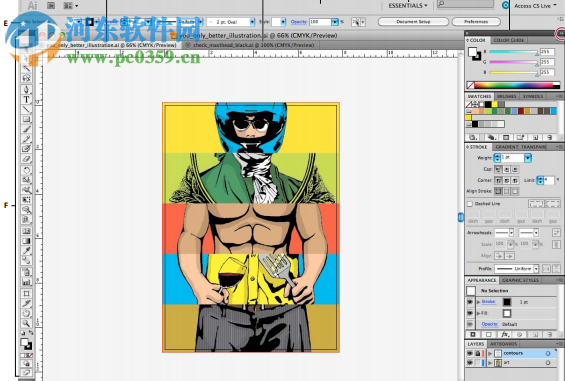Select the Column Graph tool

click(26, 282)
